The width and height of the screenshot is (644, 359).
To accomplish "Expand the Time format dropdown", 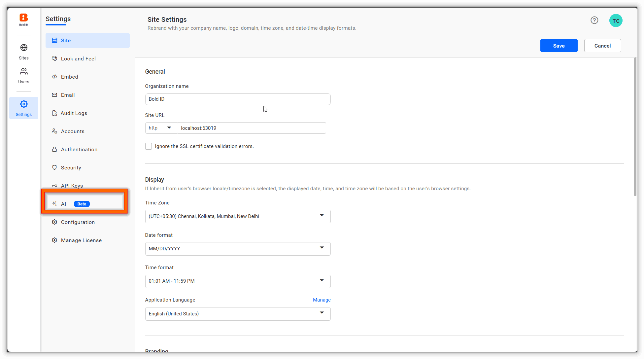I will click(238, 281).
